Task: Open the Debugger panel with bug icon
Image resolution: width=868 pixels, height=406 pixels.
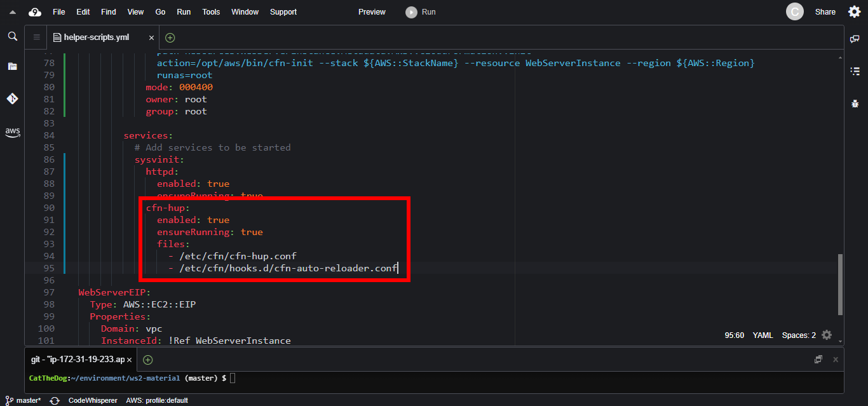Action: pyautogui.click(x=855, y=103)
